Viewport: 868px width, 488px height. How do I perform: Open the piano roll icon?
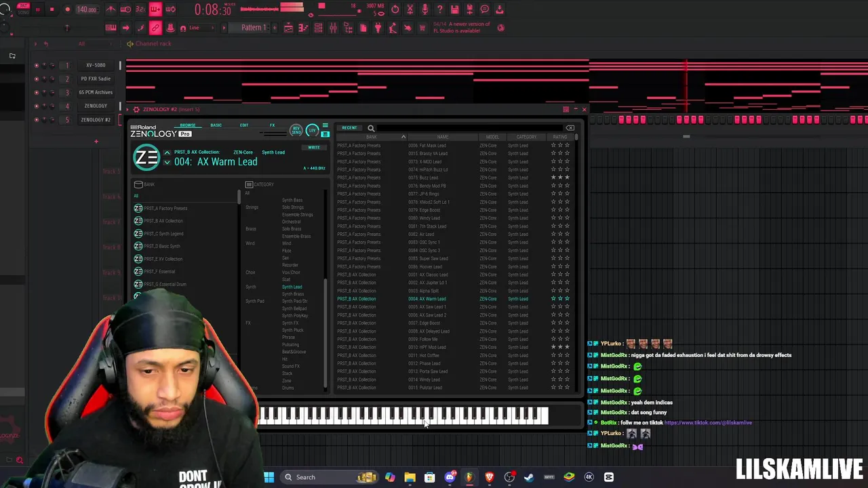pos(303,28)
